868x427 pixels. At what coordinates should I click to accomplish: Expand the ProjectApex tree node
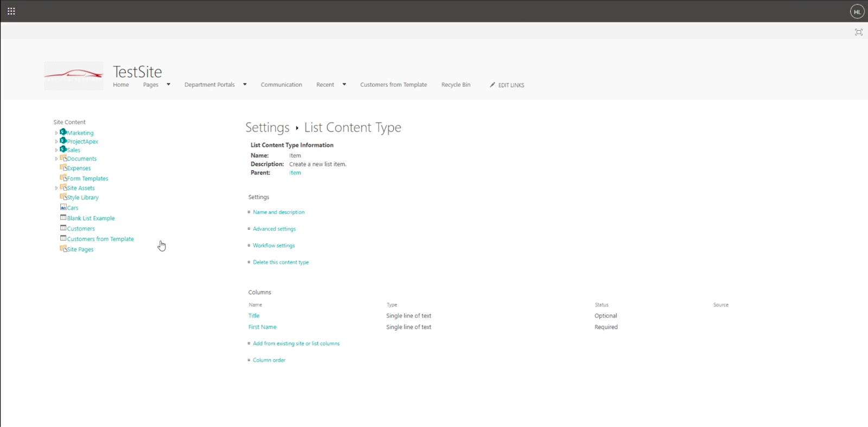point(56,141)
